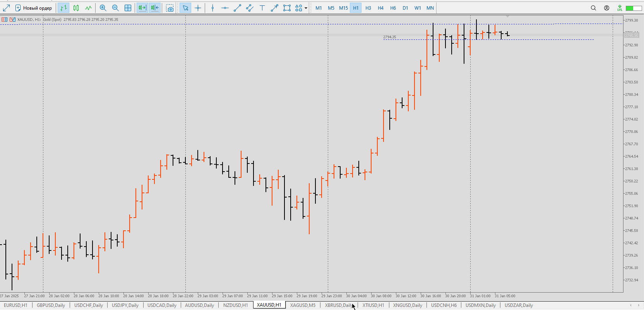644x310 pixels.
Task: Open the AUDUSD,Daily chart tab
Action: click(199, 305)
